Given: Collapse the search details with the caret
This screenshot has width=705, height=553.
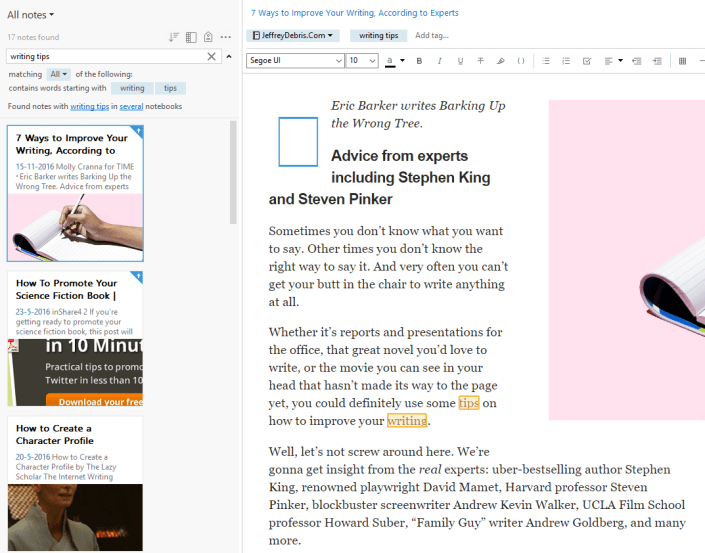Looking at the screenshot, I should (x=227, y=56).
